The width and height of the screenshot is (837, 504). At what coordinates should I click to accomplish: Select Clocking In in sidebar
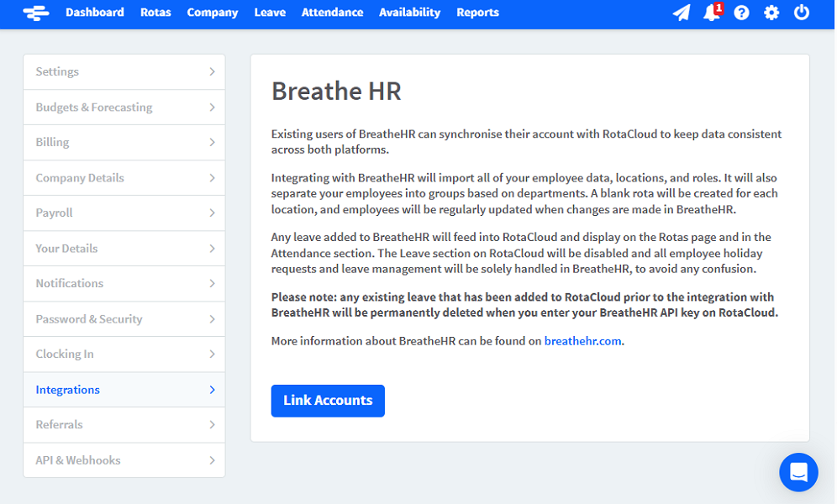(x=124, y=354)
